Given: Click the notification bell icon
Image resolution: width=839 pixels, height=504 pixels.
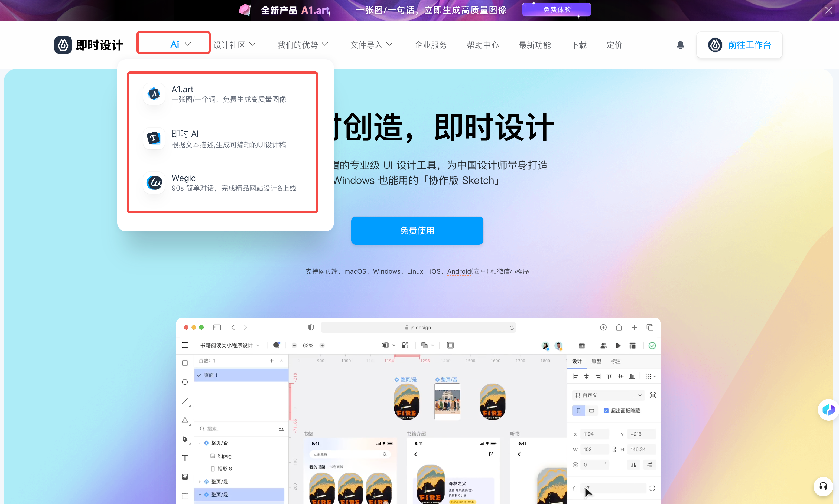Looking at the screenshot, I should pos(680,44).
